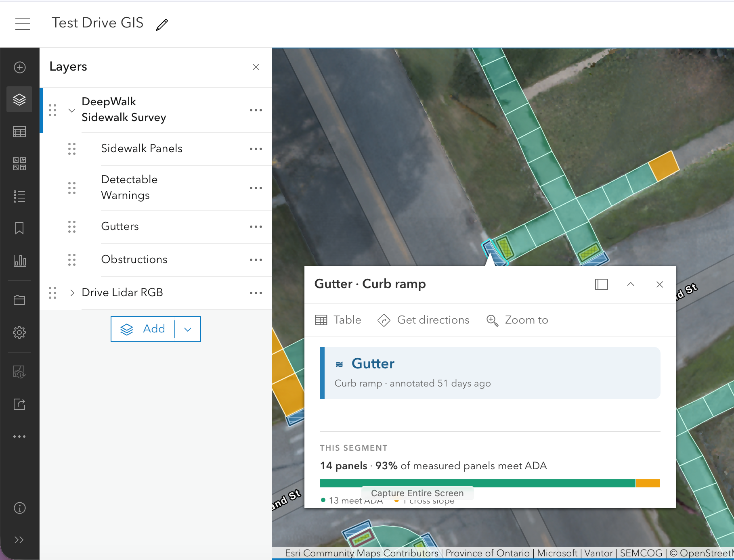Open the Bookmarks sidebar icon

pos(19,228)
